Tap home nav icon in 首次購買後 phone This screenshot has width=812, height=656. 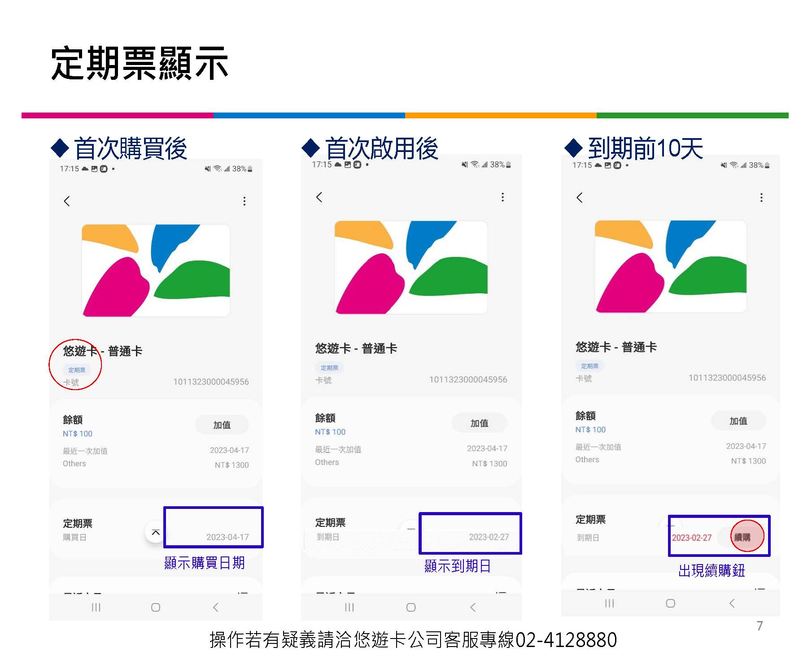tap(156, 607)
